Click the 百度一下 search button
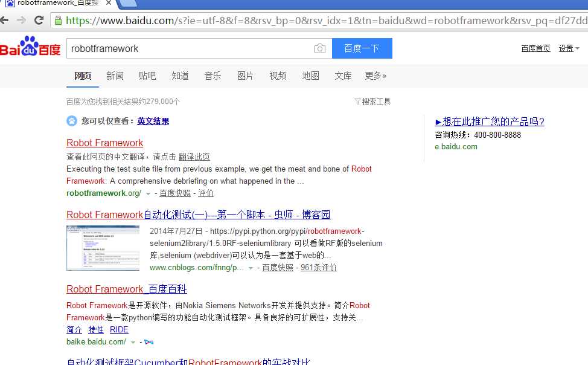Viewport: 588px width, 365px height. pos(362,48)
